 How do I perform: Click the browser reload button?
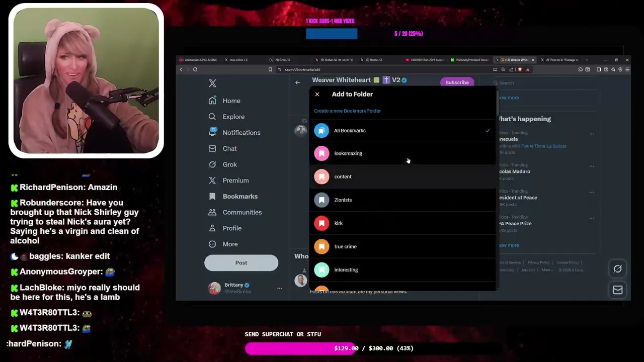click(x=195, y=69)
